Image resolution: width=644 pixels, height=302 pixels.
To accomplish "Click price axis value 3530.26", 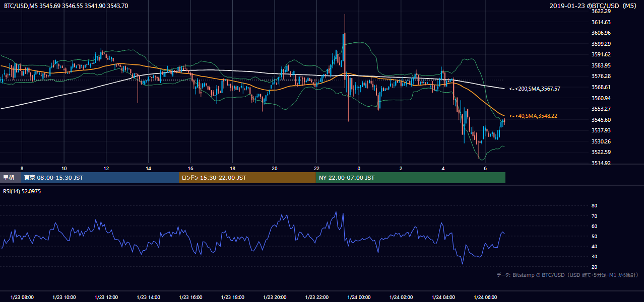I will [602, 141].
